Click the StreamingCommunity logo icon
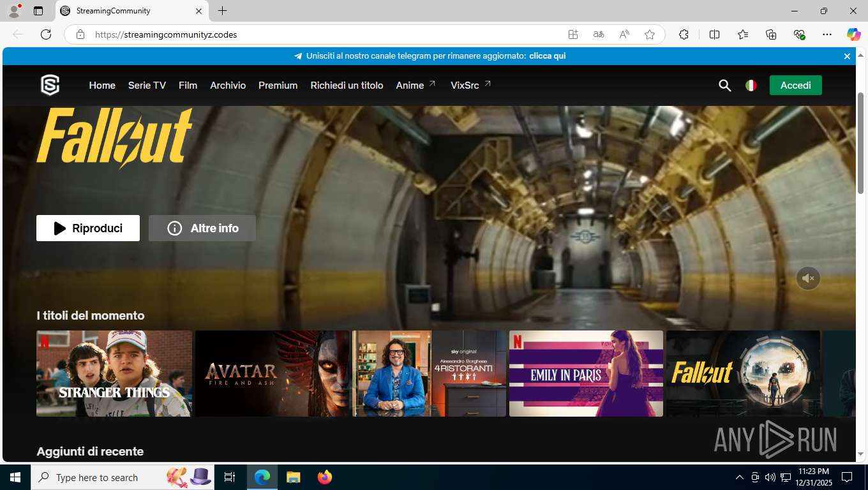 tap(50, 85)
